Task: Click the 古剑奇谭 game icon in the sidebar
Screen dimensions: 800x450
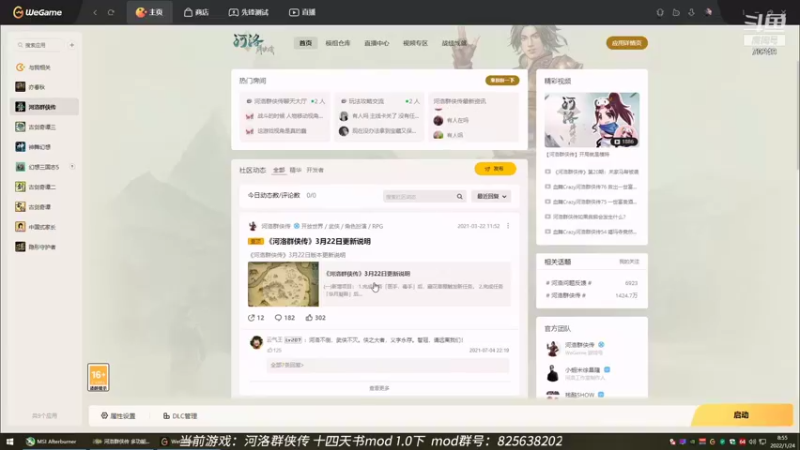Action: [20, 207]
